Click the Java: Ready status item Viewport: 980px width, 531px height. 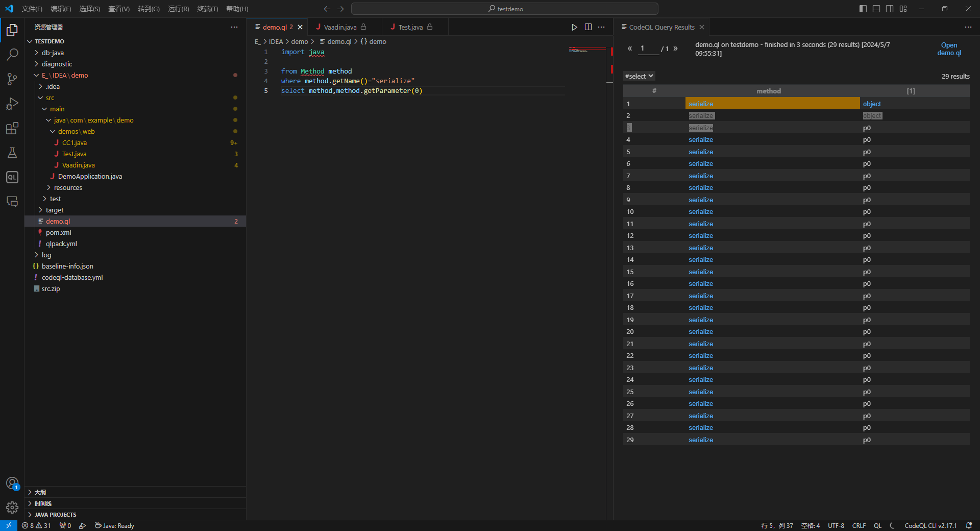115,525
